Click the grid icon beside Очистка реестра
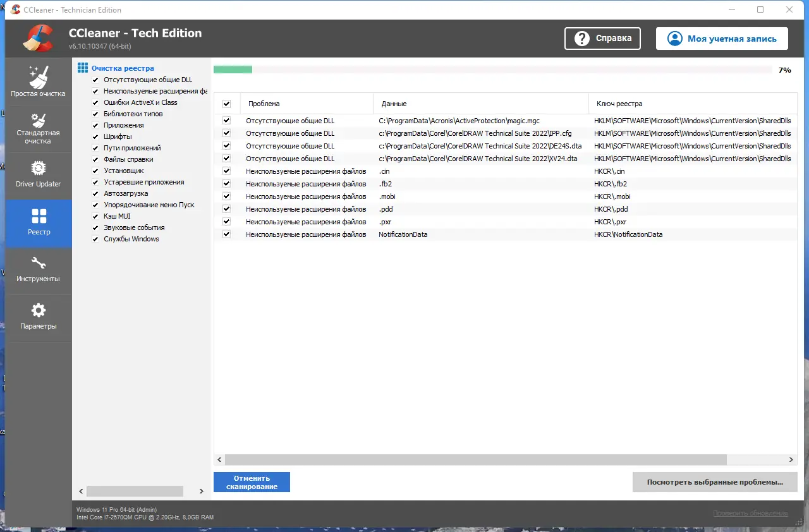809x532 pixels. (x=82, y=67)
